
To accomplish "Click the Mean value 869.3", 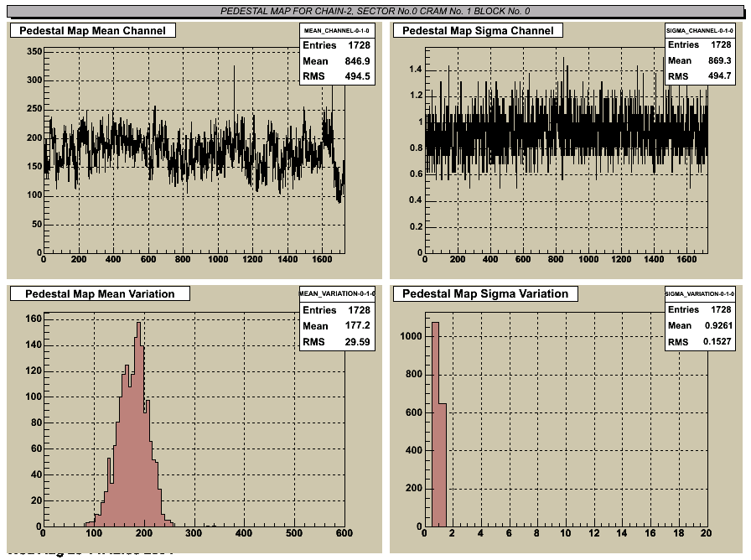I will tap(719, 60).
